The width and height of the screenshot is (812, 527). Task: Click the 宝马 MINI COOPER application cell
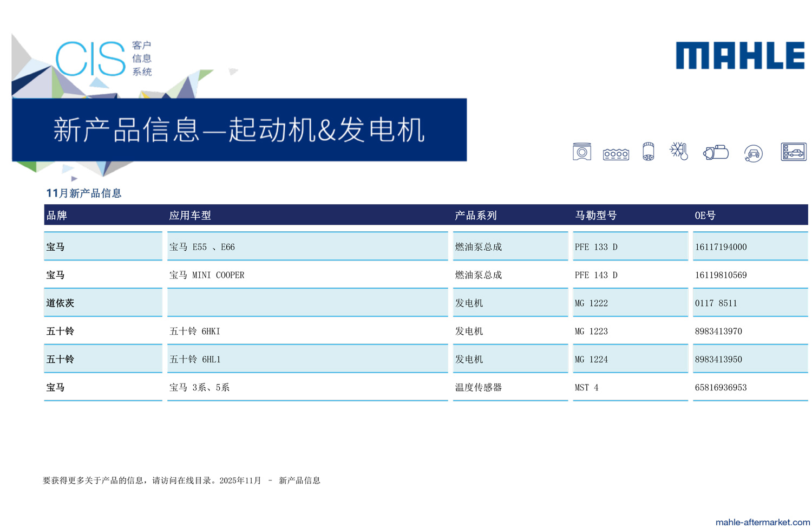click(x=207, y=275)
